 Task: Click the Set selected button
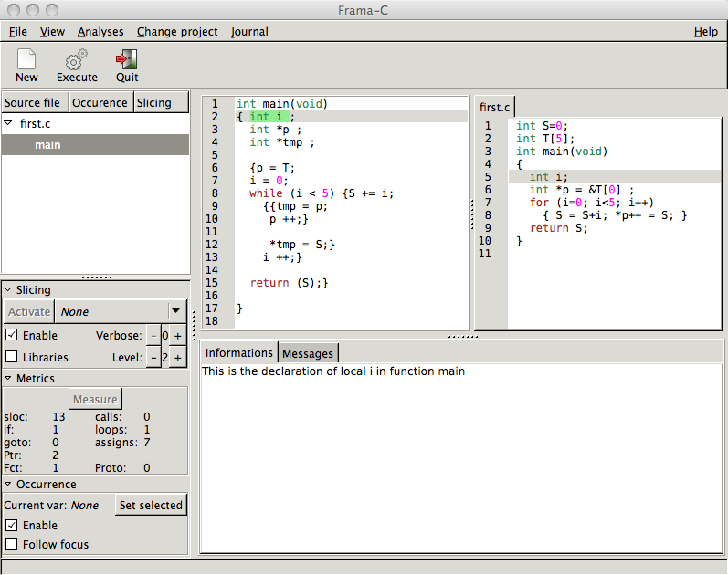[151, 505]
